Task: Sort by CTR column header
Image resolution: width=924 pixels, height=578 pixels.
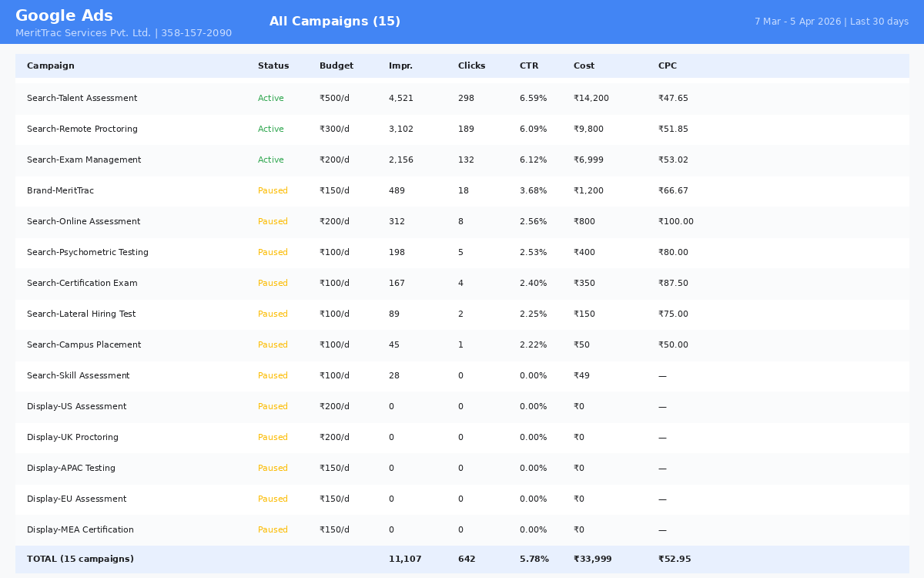Action: pyautogui.click(x=529, y=66)
